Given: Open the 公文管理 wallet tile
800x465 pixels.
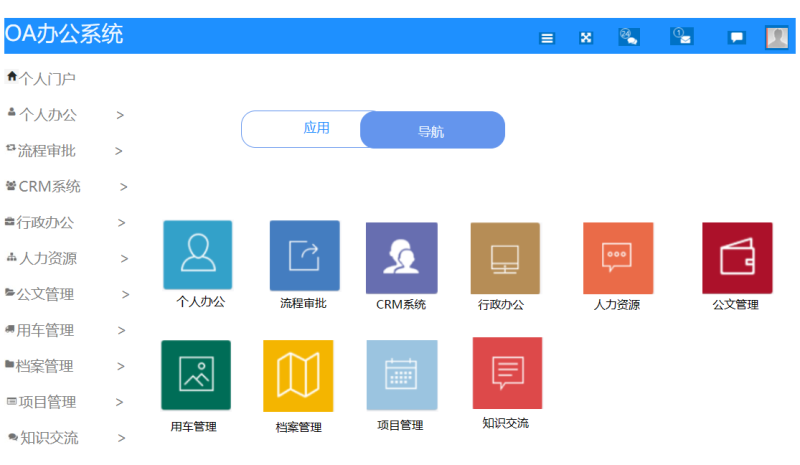Looking at the screenshot, I should tap(736, 258).
